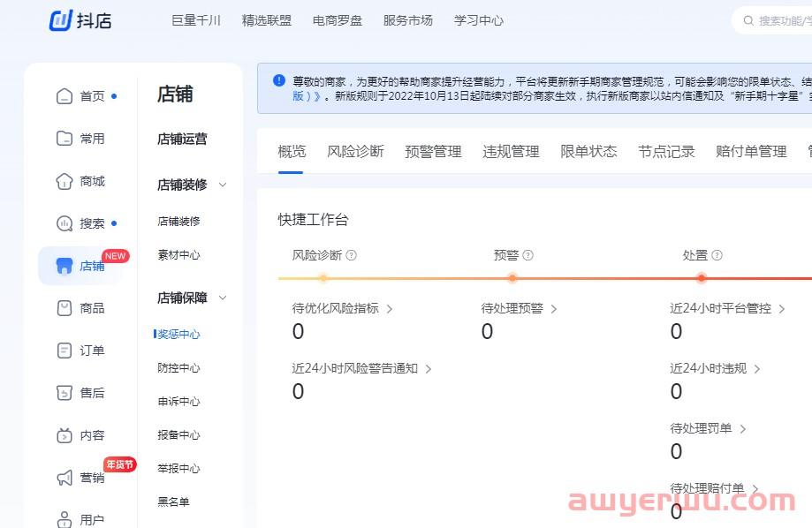Open the 搜索 sidebar icon
Screen dimensions: 812x528
[x=65, y=223]
